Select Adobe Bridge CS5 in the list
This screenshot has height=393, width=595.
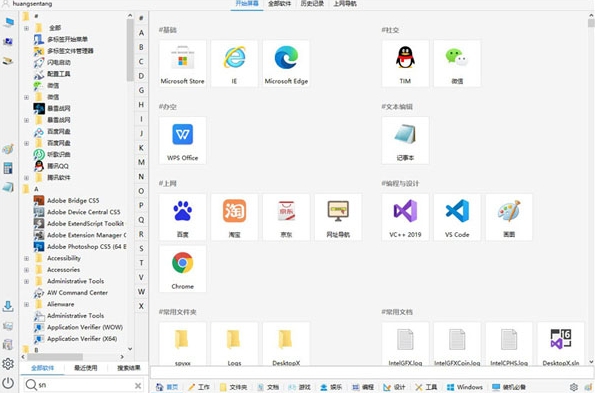click(x=67, y=200)
